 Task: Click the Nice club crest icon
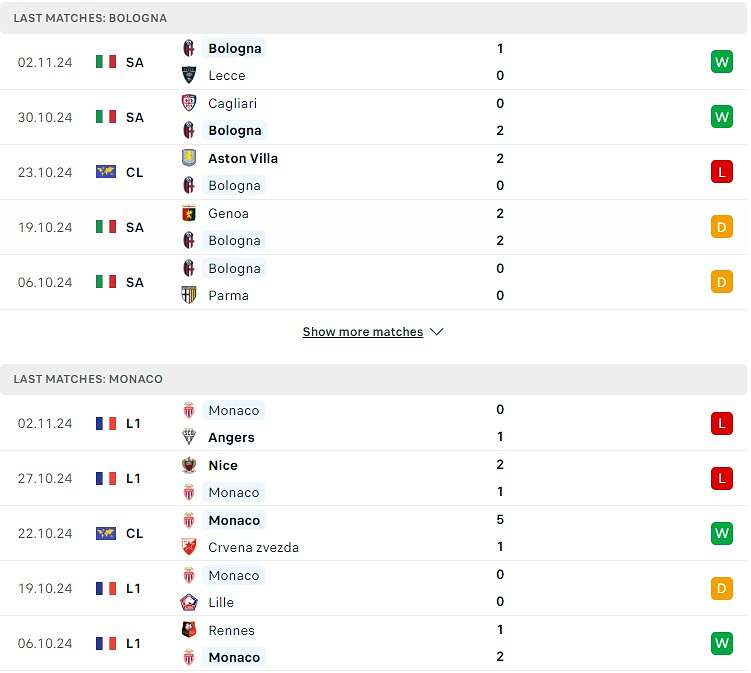(x=189, y=465)
